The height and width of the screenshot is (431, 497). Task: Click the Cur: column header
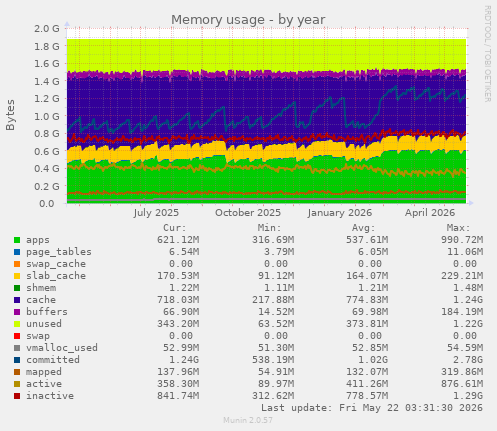[175, 228]
